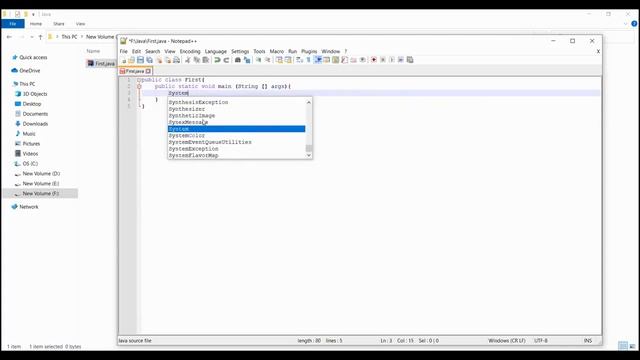Viewport: 640px width, 360px height.
Task: Switch Explorer to large icons view
Action: click(632, 346)
